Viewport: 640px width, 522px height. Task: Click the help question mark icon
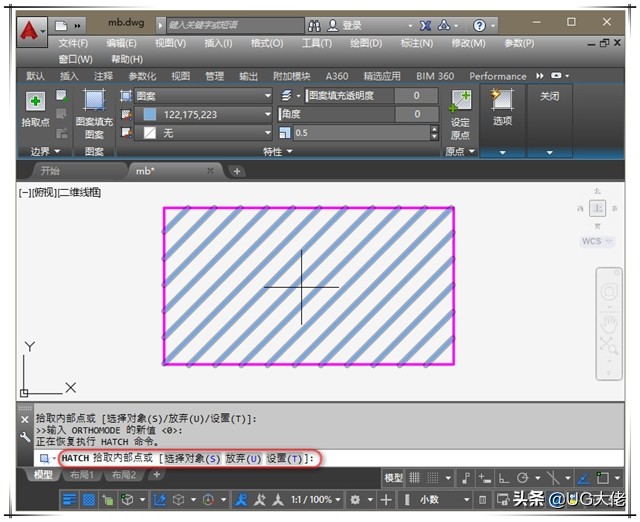coord(479,25)
